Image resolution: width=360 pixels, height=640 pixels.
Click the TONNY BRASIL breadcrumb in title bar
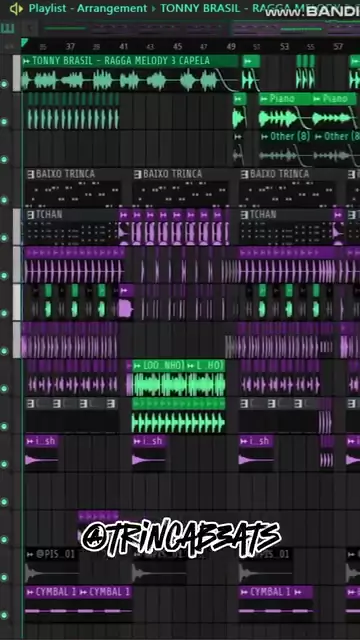(200, 9)
